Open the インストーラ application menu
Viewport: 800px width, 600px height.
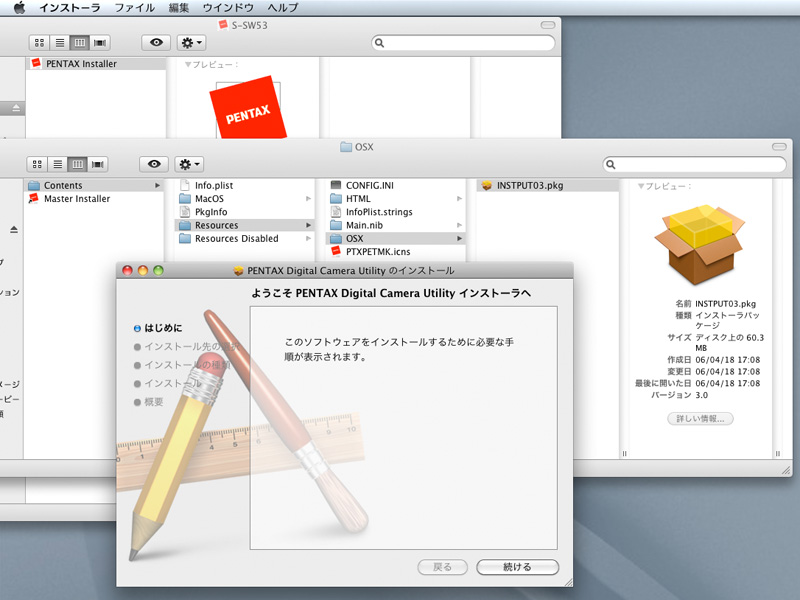(x=70, y=8)
